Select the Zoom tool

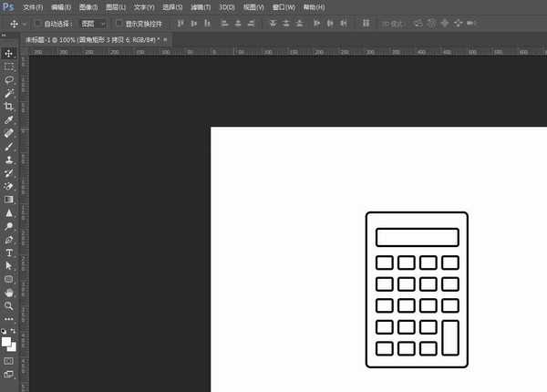coord(9,306)
